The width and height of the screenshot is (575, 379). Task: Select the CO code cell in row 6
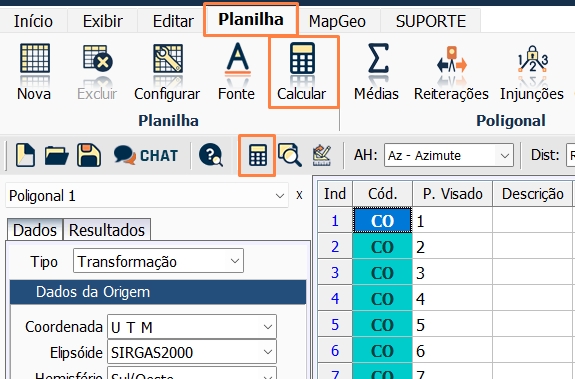pos(382,350)
